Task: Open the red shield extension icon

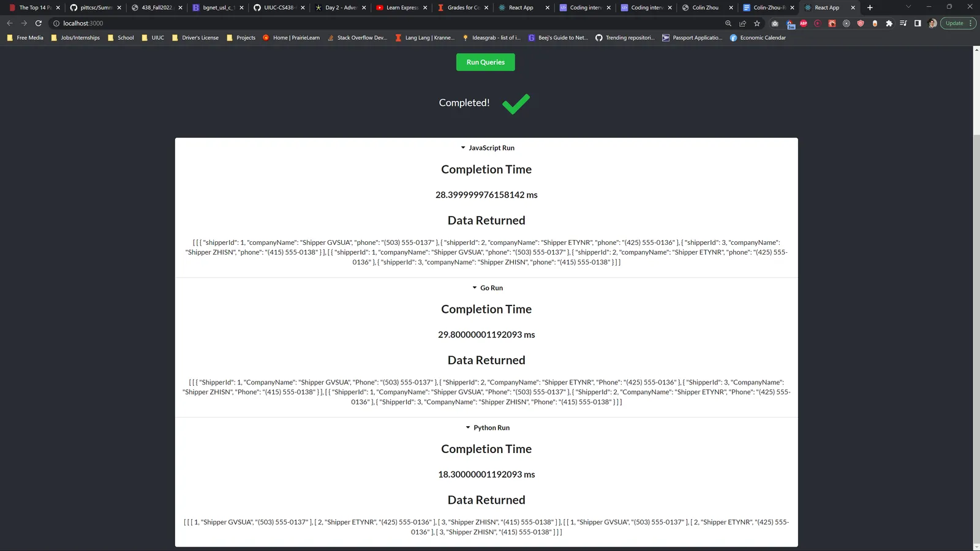Action: [861, 23]
